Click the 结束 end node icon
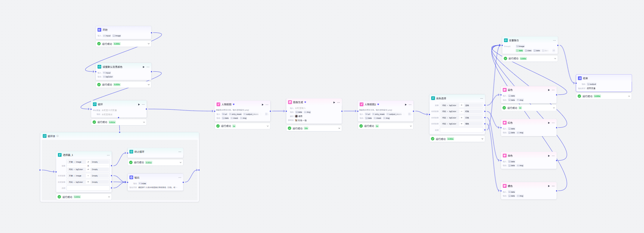This screenshot has height=233, width=644. tap(580, 78)
